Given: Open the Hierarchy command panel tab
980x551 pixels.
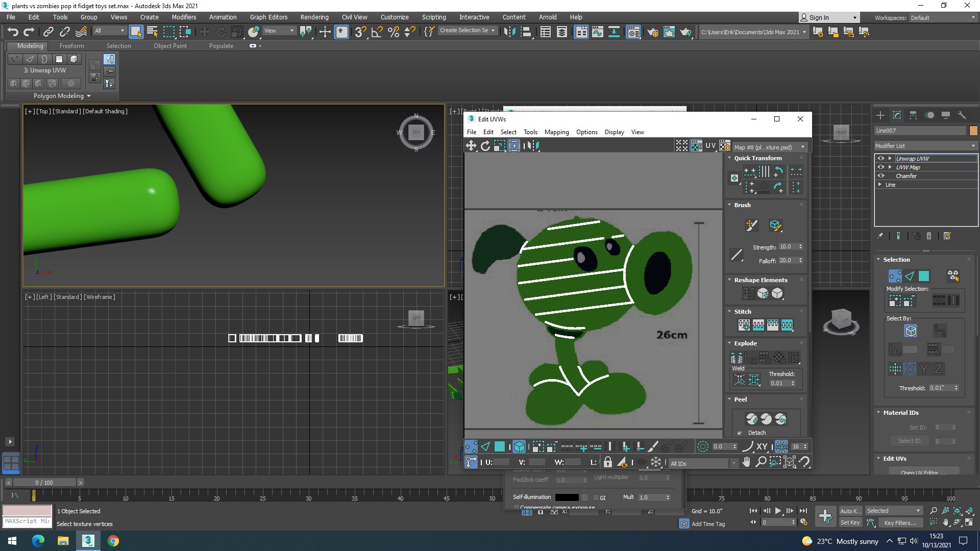Looking at the screenshot, I should pyautogui.click(x=913, y=115).
